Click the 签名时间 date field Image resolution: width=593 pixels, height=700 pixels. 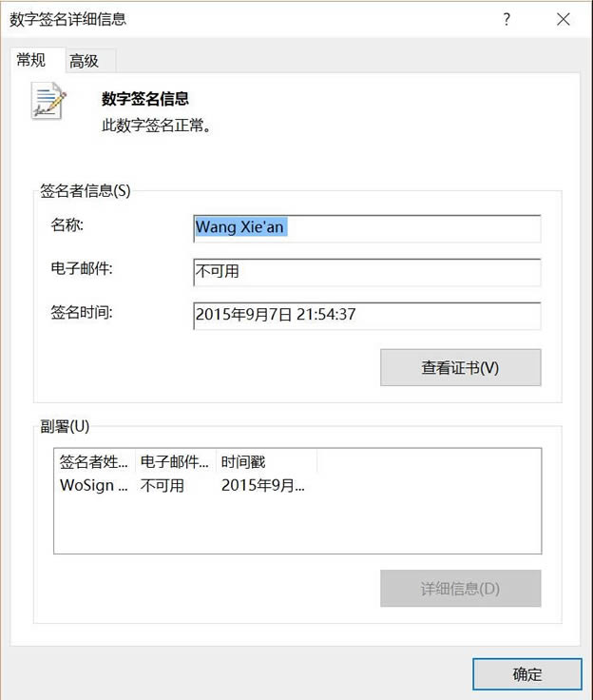366,314
